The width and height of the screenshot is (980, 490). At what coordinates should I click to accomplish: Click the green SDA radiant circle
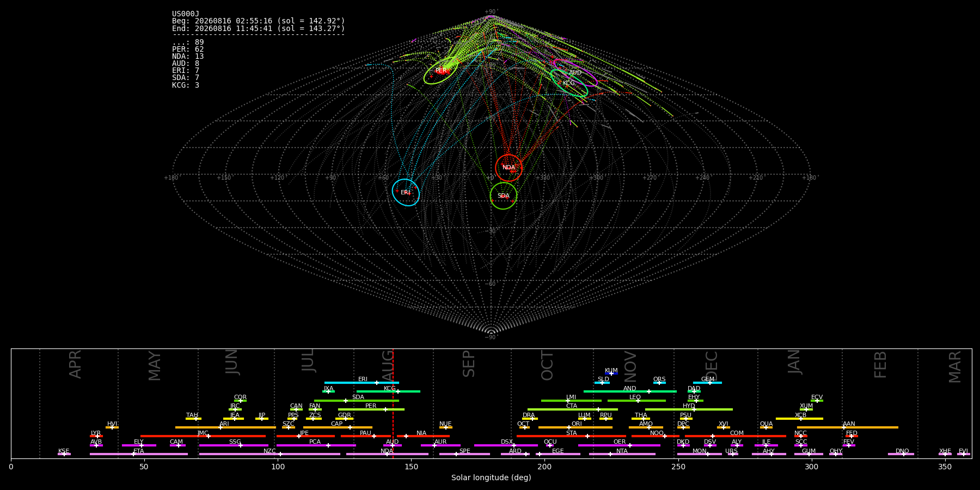(503, 195)
